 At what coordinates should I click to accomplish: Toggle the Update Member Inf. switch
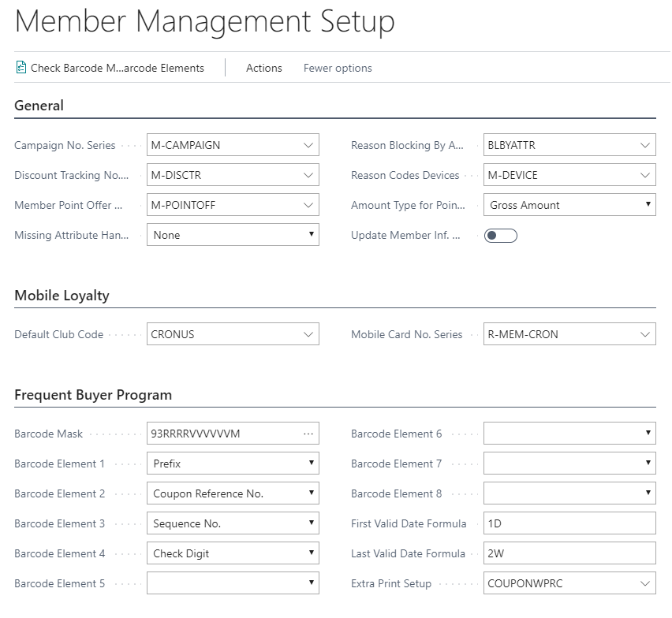click(x=500, y=235)
